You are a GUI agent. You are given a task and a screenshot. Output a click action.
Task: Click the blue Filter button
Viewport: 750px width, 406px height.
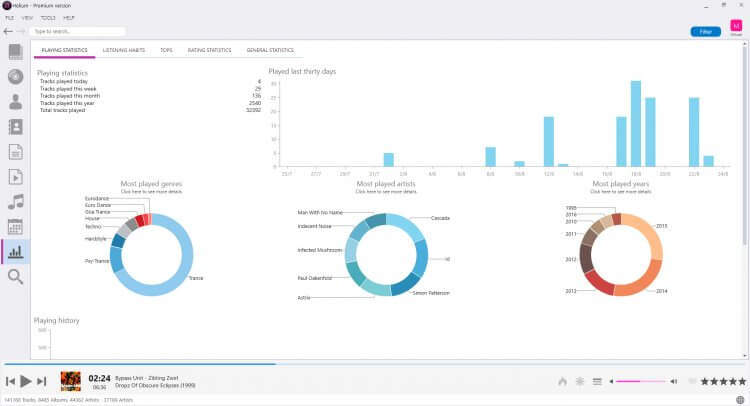pos(706,32)
